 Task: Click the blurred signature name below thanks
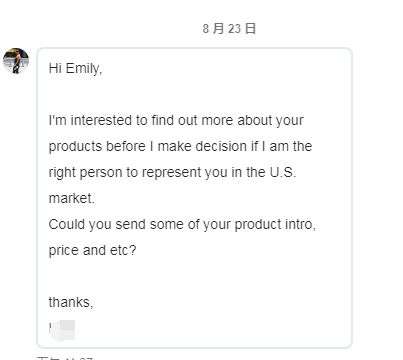tap(62, 329)
